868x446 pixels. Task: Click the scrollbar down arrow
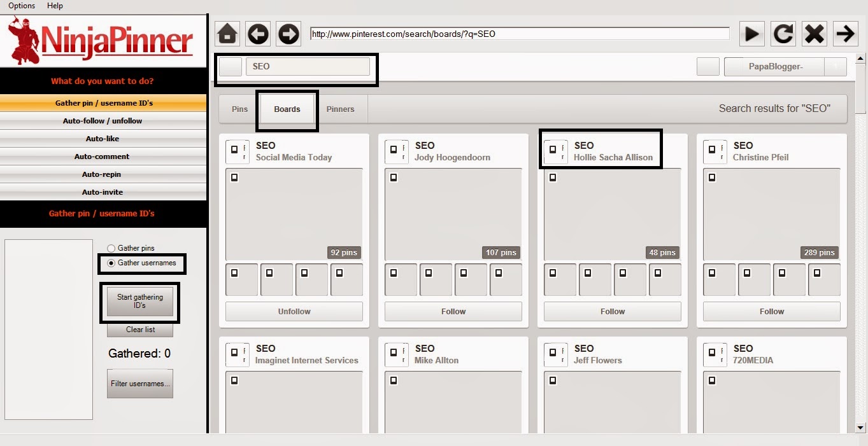[x=861, y=428]
